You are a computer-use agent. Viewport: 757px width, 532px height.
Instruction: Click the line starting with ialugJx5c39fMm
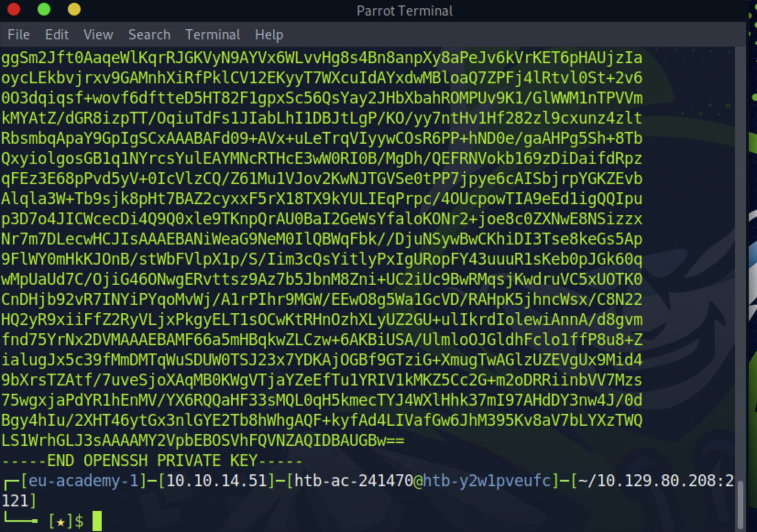322,360
